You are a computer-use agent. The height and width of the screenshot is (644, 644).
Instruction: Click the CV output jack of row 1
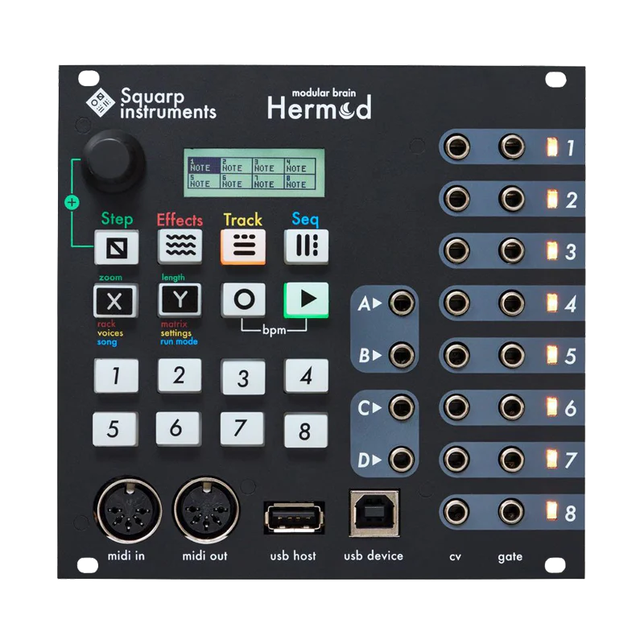click(x=457, y=147)
